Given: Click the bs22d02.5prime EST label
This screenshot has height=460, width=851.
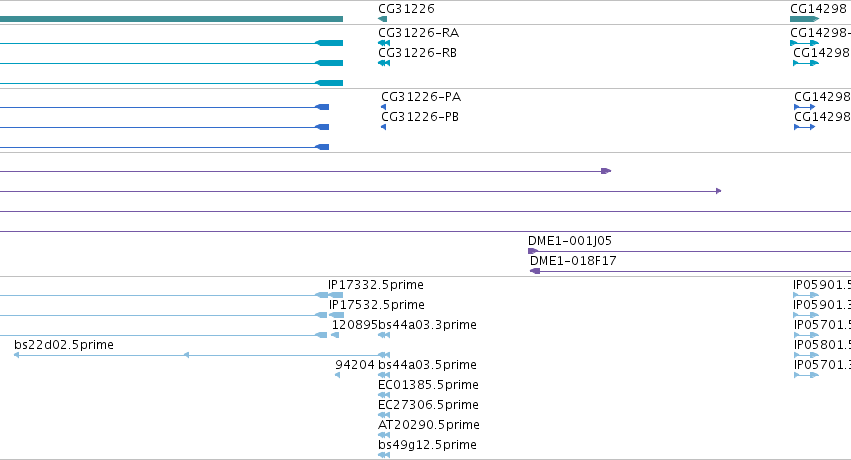Looking at the screenshot, I should tap(64, 345).
